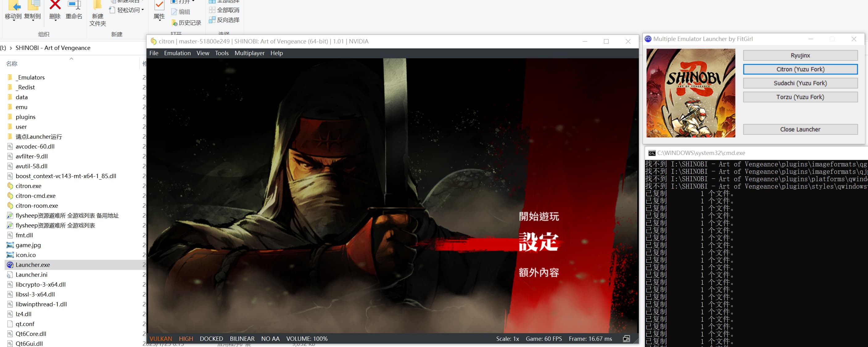The image size is (868, 347).
Task: Click the SHINOBI cover art in the launcher
Action: pos(690,93)
